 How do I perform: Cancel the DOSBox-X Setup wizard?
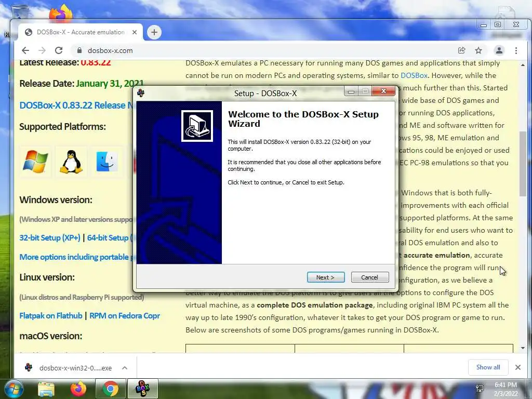[x=370, y=277]
